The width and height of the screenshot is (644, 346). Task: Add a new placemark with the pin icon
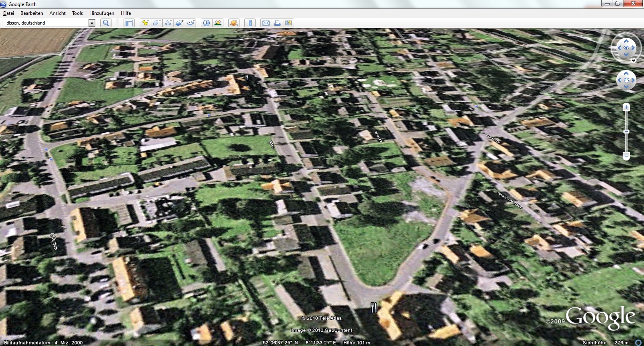145,23
